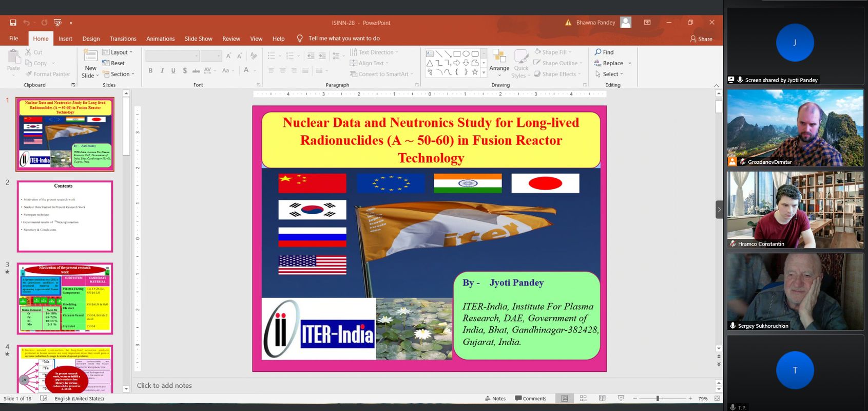Open the Select dropdown in Editing
This screenshot has width=868, height=411.
[x=609, y=74]
